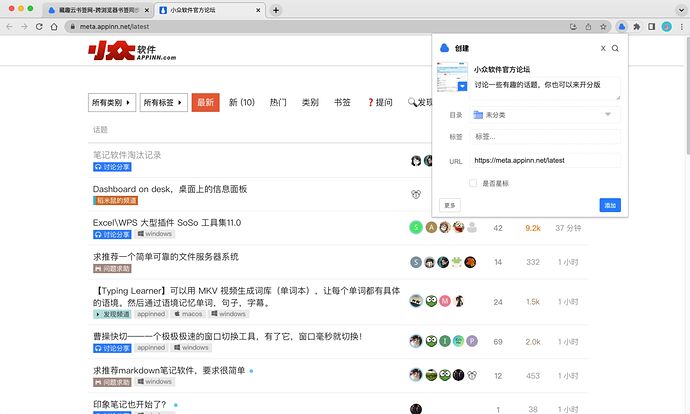The height and width of the screenshot is (414, 690).
Task: Check the 是否星标 checkbox
Action: [x=473, y=183]
